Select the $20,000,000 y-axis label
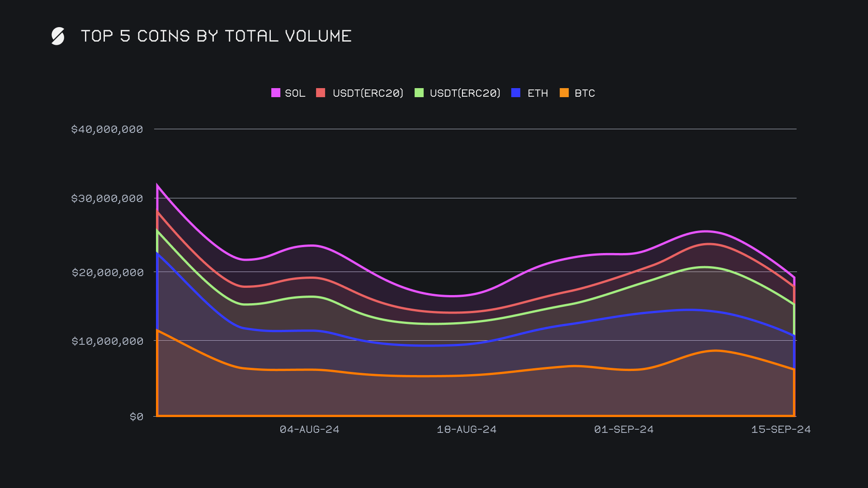 pos(107,272)
